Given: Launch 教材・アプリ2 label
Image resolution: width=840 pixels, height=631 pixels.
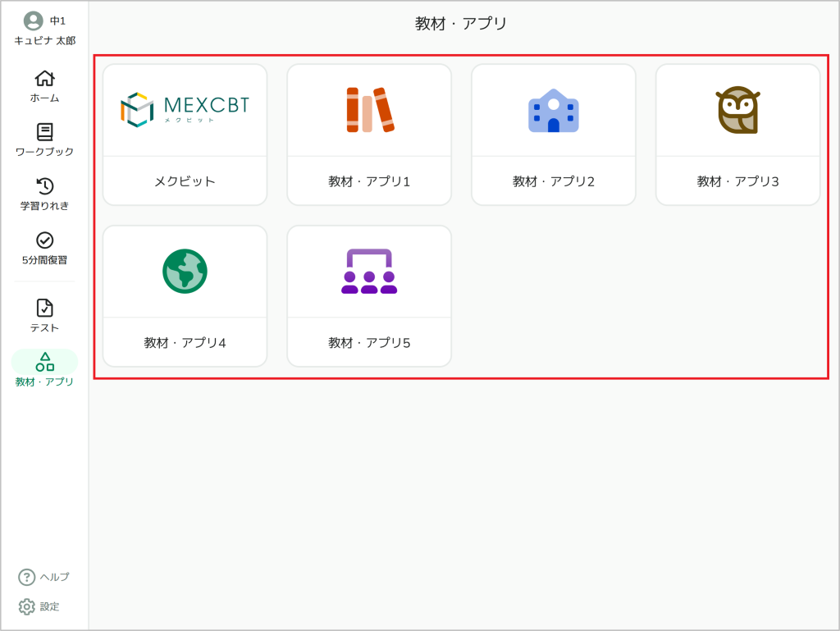Looking at the screenshot, I should click(x=554, y=181).
